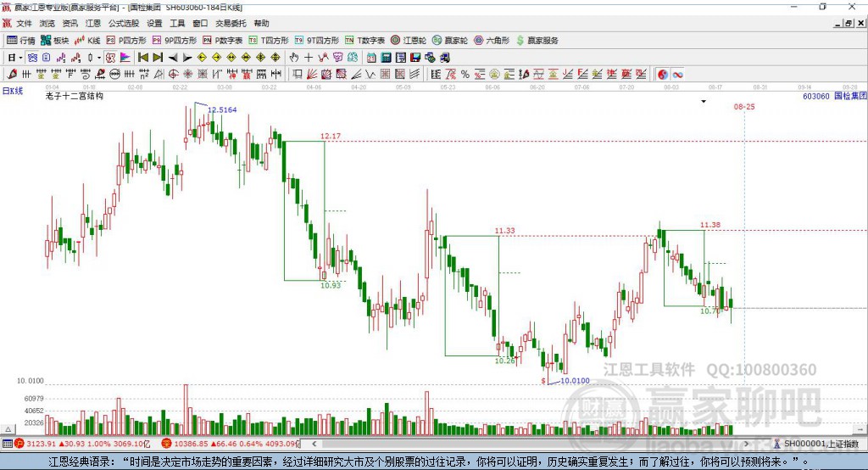Expand the 日 period dropdown arrow

click(x=20, y=58)
